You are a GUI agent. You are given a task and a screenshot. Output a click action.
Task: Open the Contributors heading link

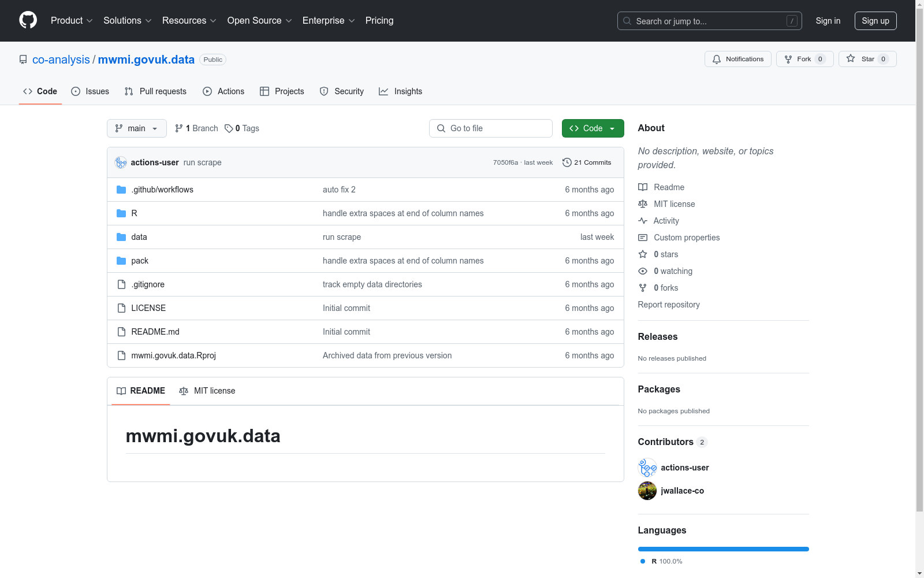(x=673, y=442)
